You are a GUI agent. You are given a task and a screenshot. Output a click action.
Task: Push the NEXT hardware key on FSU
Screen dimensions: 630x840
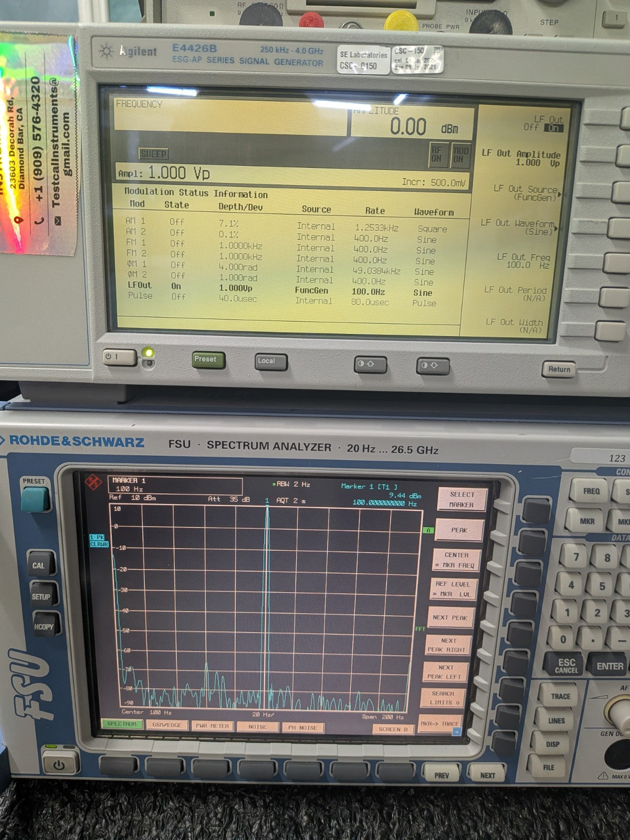(488, 775)
